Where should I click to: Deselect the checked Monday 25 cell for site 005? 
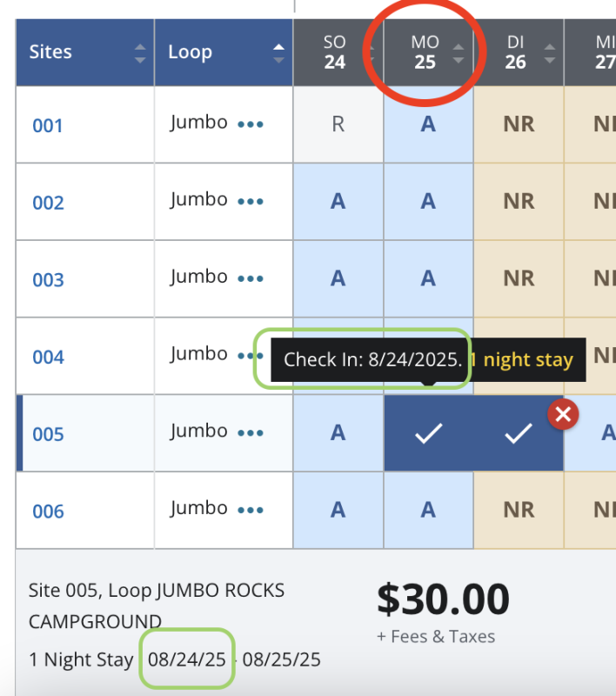pyautogui.click(x=428, y=434)
